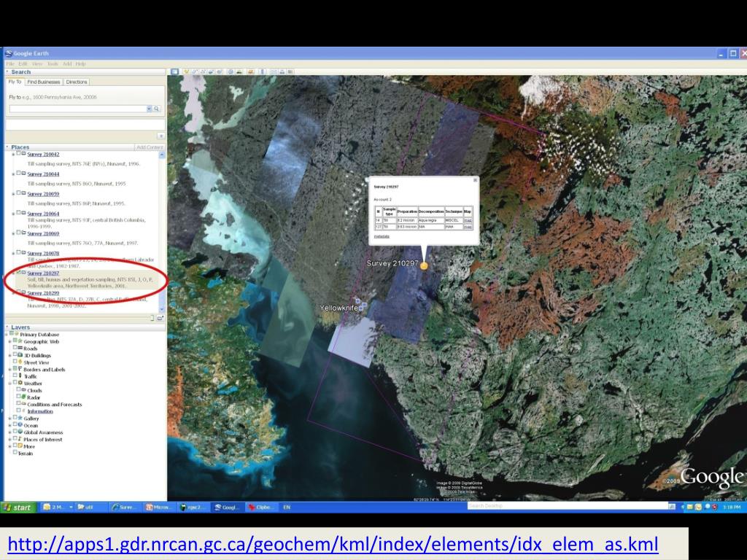Expand the Survey 210069 tree node
The image size is (747, 560).
coord(13,234)
